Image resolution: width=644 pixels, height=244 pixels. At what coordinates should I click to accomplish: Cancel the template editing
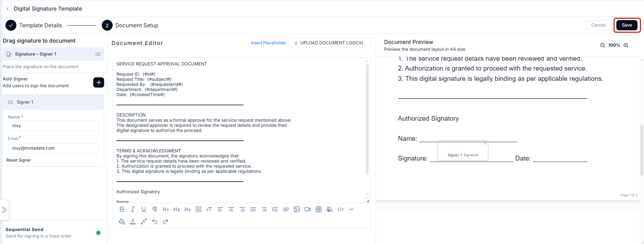[598, 25]
